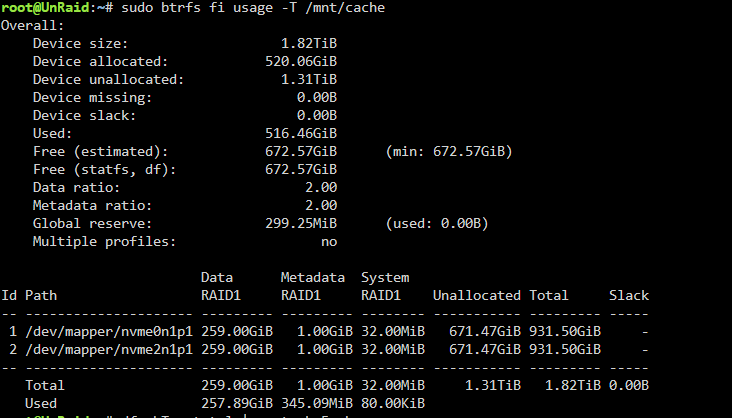Select Free (estimated) value 672.57GiB
The height and width of the screenshot is (418, 732).
[x=301, y=152]
